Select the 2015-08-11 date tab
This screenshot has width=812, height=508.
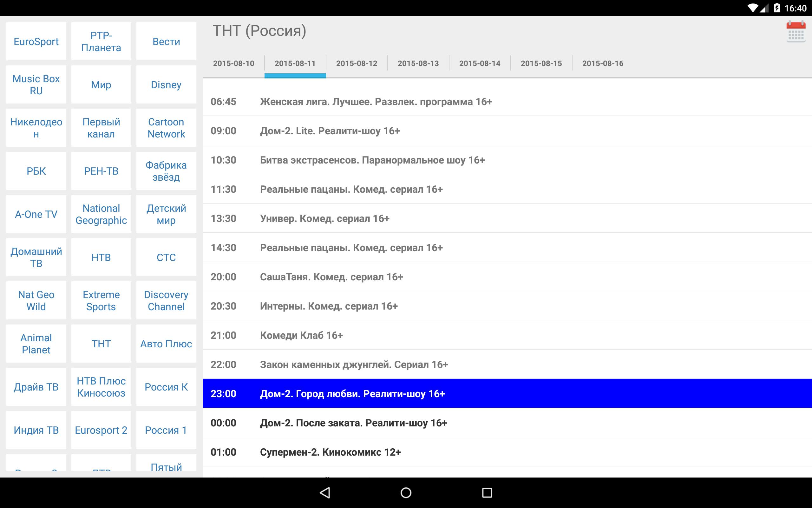tap(295, 63)
